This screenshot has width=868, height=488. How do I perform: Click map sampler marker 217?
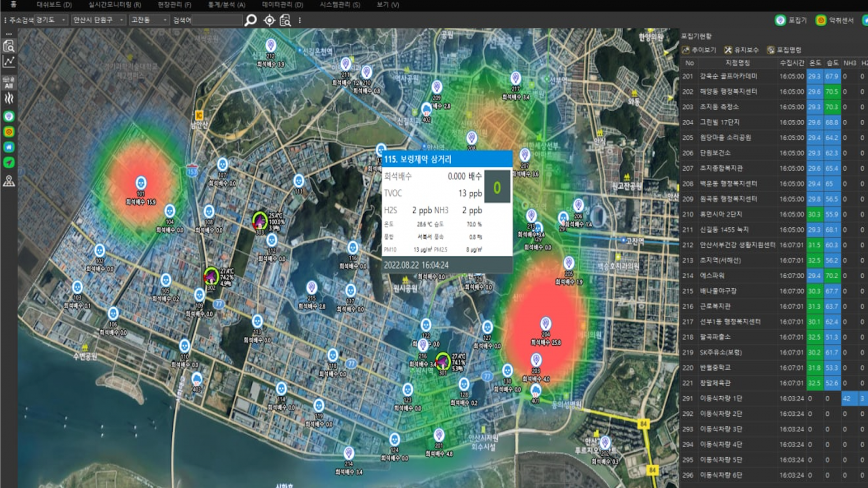515,79
